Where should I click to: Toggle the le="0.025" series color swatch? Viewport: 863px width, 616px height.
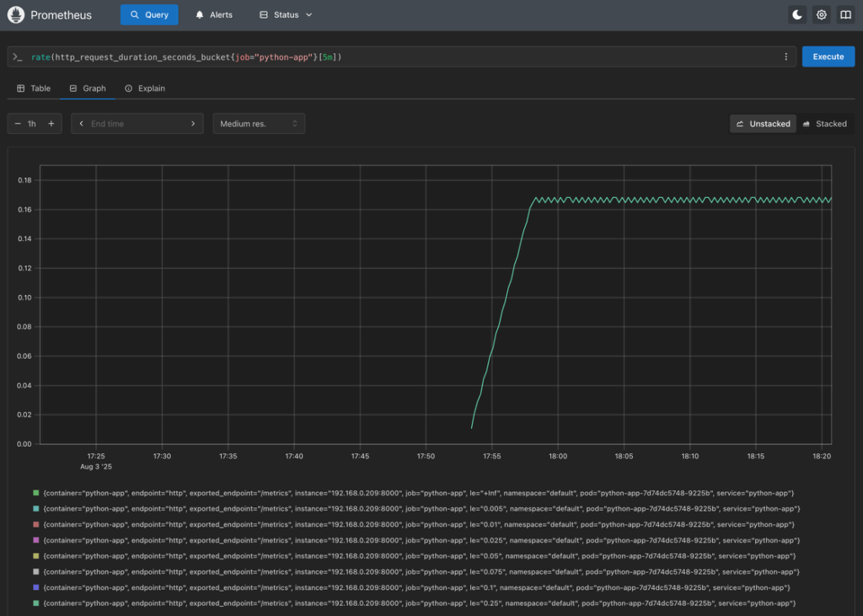35,541
